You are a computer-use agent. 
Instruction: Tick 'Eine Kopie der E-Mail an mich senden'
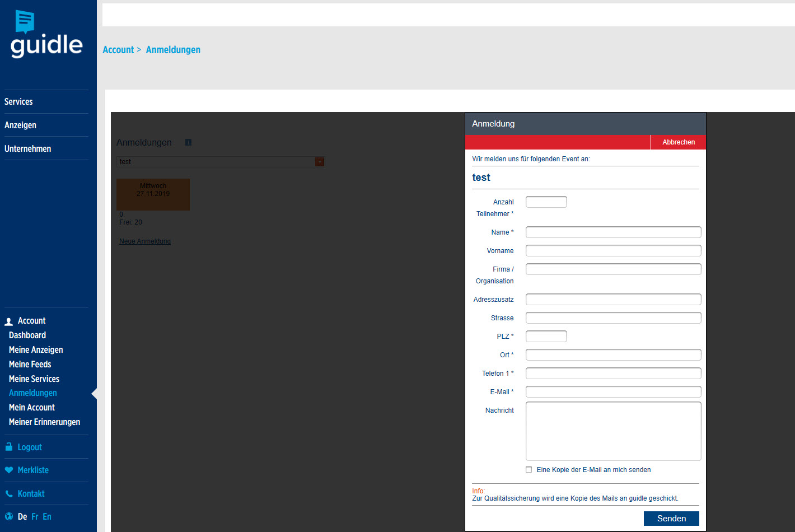pyautogui.click(x=529, y=470)
